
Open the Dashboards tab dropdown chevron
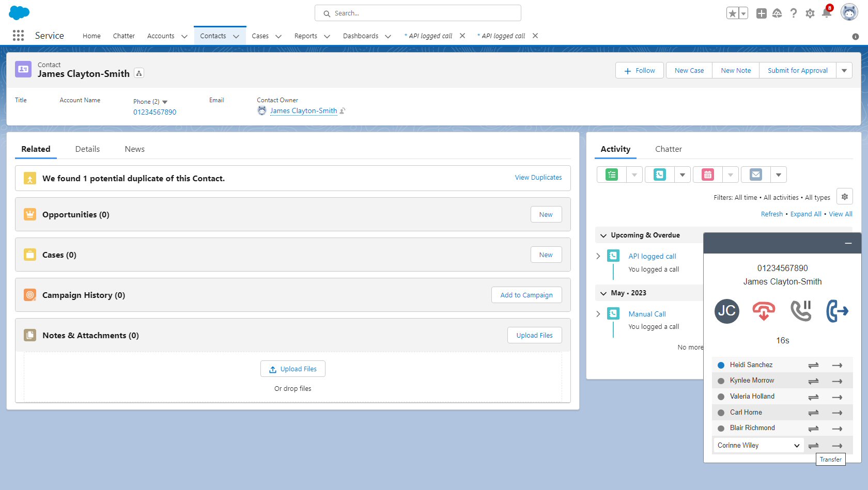pyautogui.click(x=388, y=36)
